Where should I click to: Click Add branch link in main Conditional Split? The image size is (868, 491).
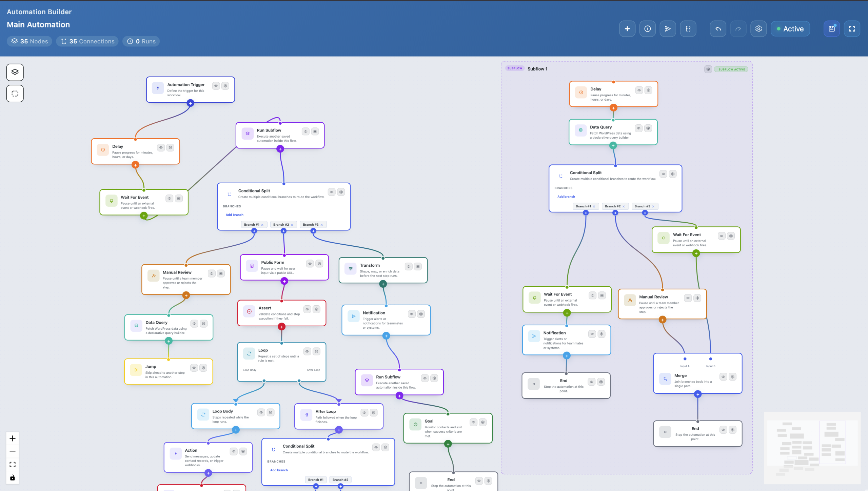coord(234,215)
